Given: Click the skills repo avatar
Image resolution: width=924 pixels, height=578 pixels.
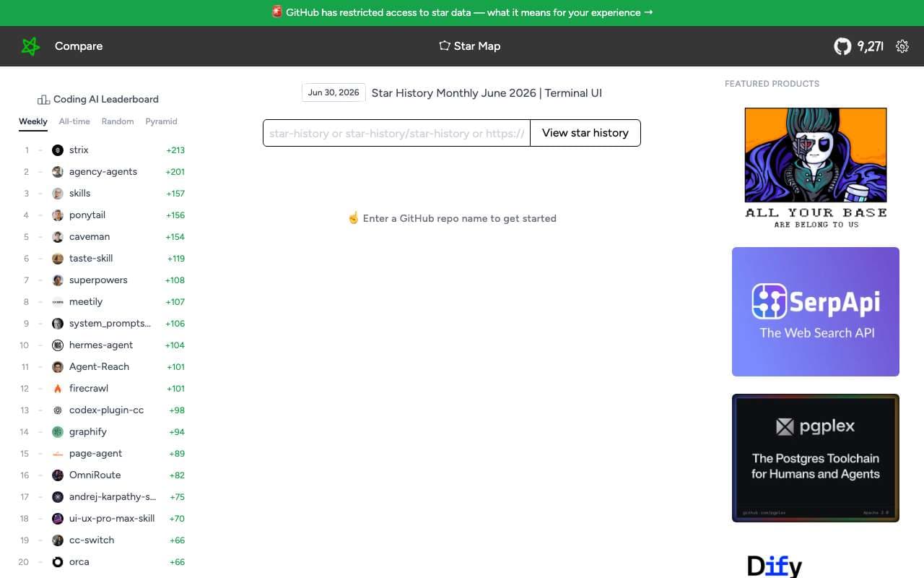Looking at the screenshot, I should point(58,194).
